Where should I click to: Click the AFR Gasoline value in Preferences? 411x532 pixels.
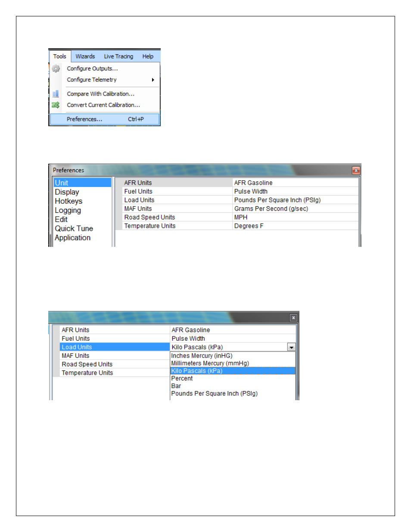(x=296, y=183)
